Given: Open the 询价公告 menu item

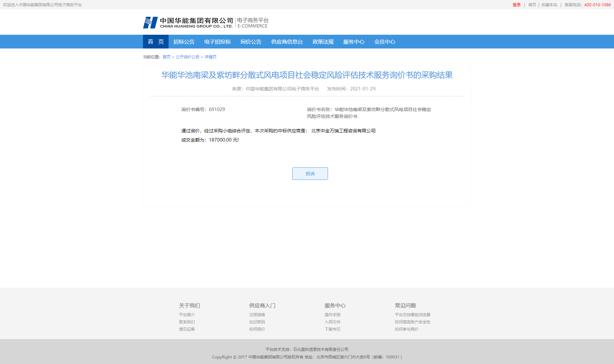Looking at the screenshot, I should [251, 42].
